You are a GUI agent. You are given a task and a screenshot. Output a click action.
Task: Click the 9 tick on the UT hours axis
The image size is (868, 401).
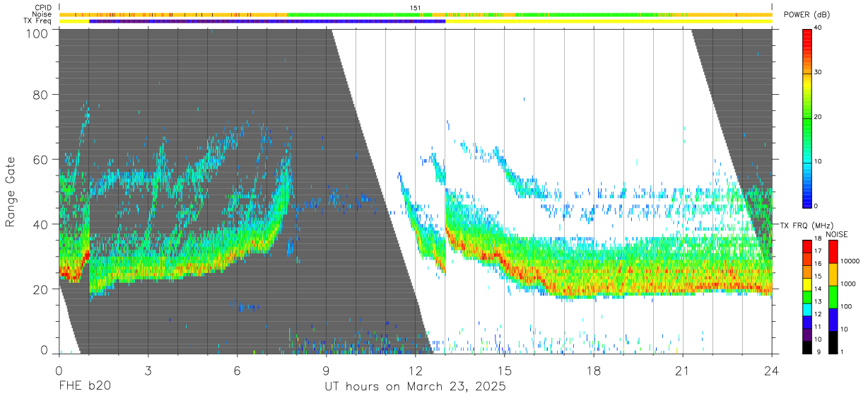click(326, 371)
